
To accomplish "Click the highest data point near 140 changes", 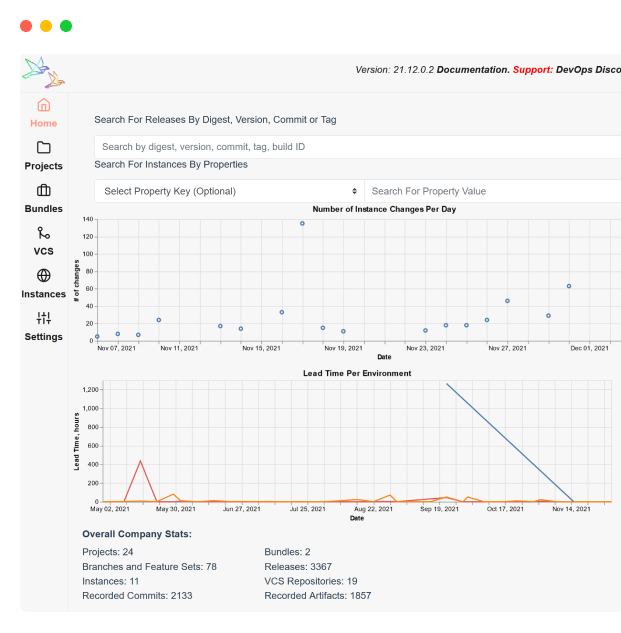I will pyautogui.click(x=302, y=224).
